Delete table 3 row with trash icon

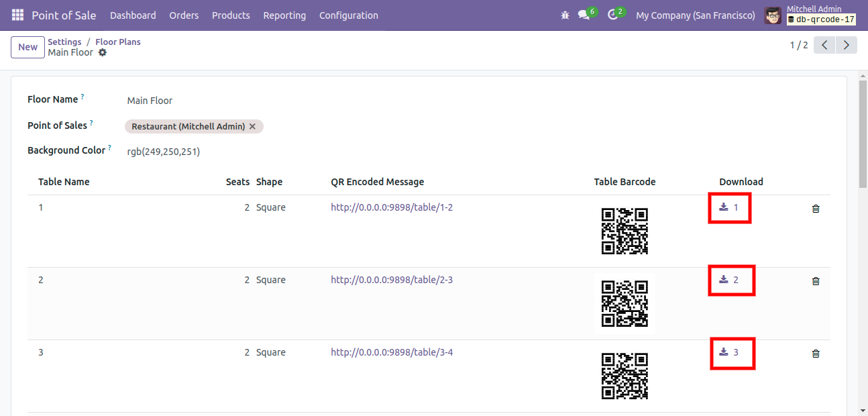coord(816,354)
